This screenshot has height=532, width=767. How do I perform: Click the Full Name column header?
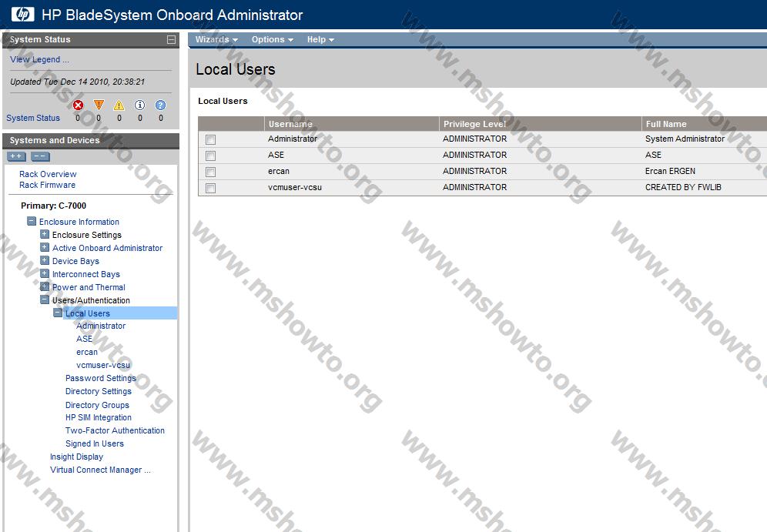pos(705,124)
